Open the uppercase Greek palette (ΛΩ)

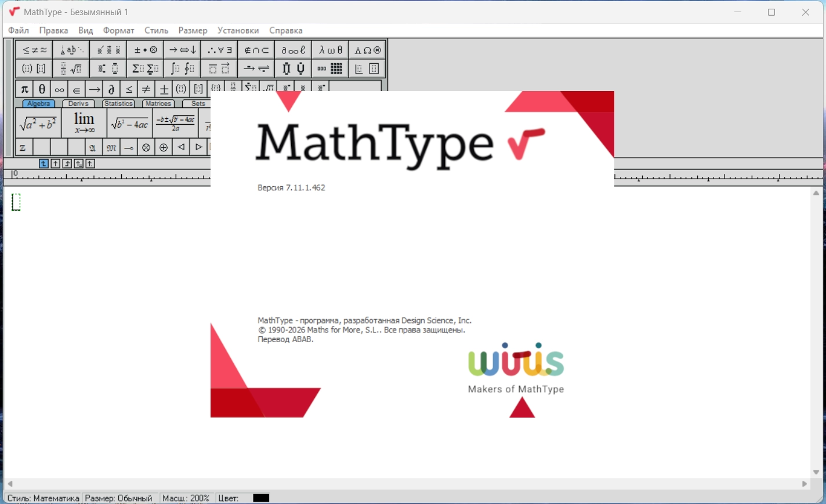coord(368,50)
